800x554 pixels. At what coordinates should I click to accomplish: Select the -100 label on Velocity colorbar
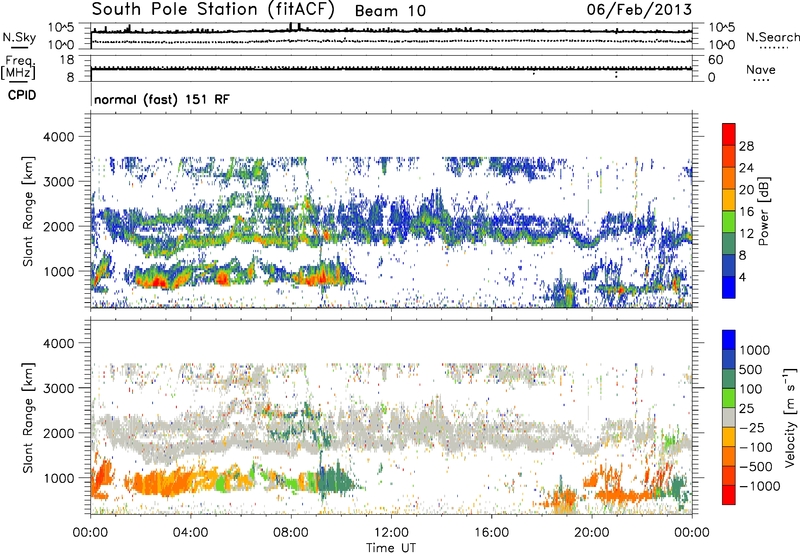point(756,447)
